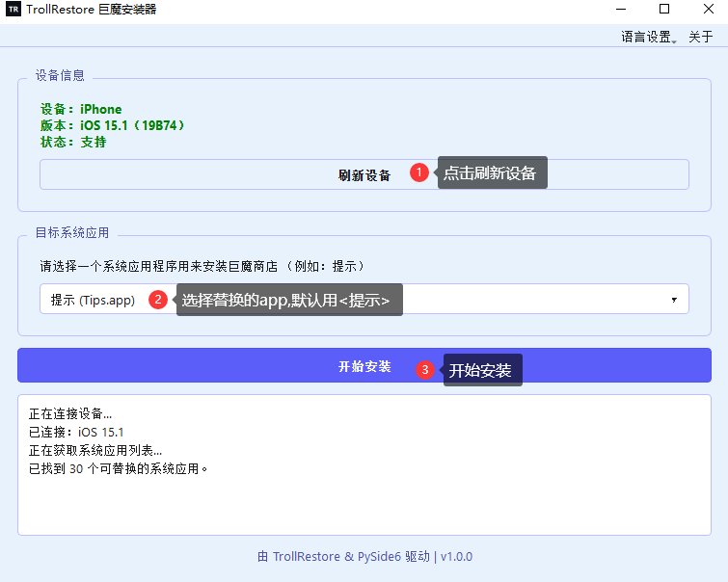Minimize the TrollRestore window
Viewport: 728px width, 582px height.
coord(618,10)
